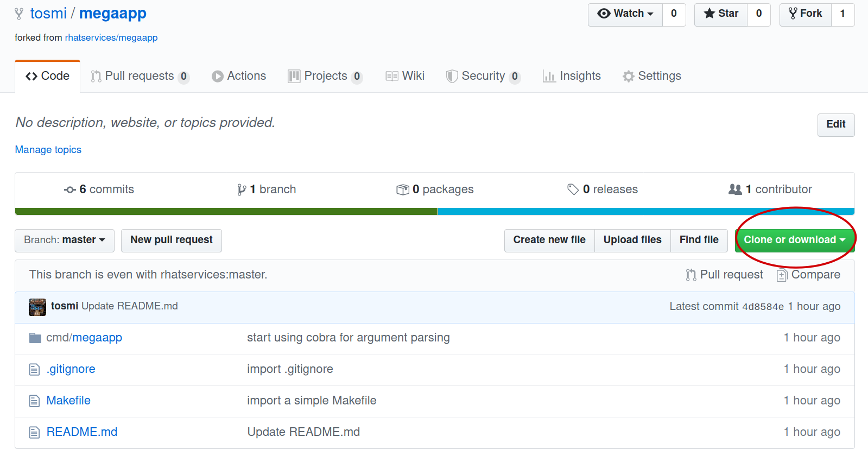Open the Clone or download dropdown
868x456 pixels.
tap(794, 240)
